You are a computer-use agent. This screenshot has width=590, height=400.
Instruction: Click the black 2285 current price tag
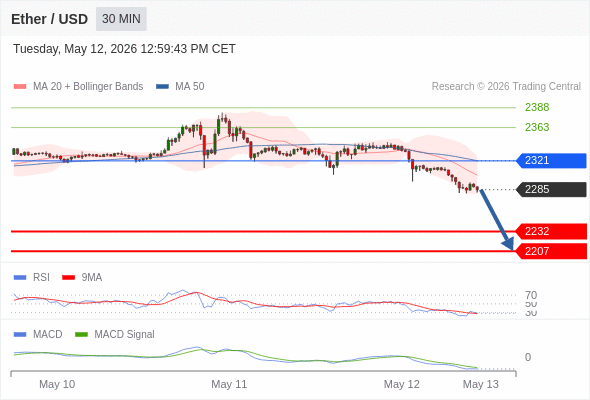[551, 189]
